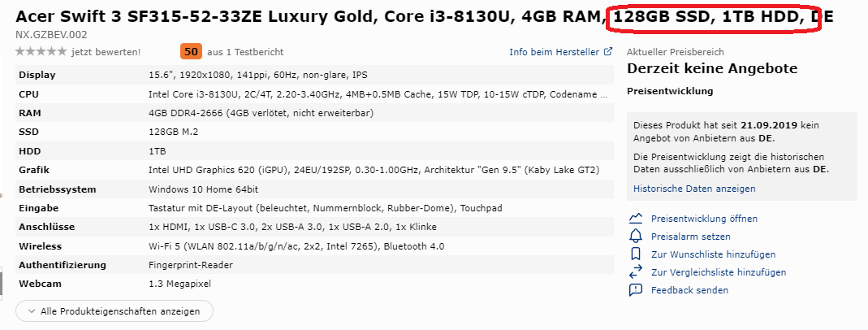
Task: Click the CPU row label
Action: (28, 94)
